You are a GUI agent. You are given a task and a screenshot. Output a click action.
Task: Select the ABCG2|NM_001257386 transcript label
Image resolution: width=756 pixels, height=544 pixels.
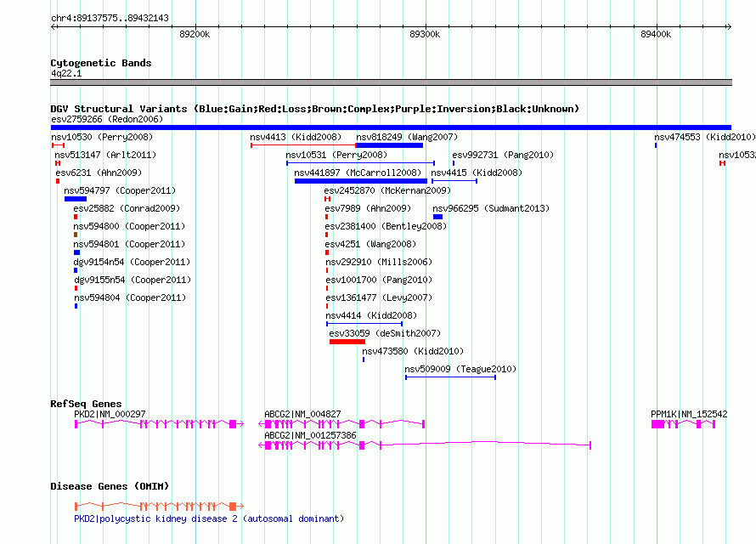tap(310, 435)
